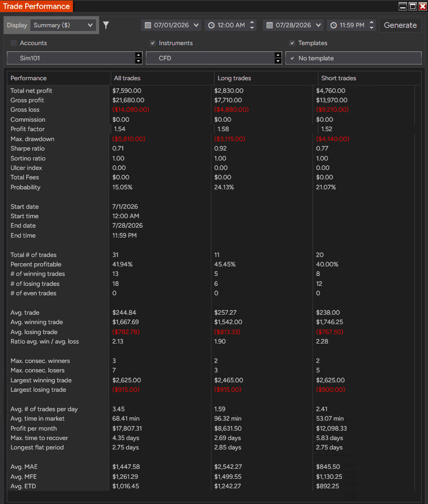Open the Display Summary ($) dropdown
This screenshot has width=428, height=504.
click(x=63, y=25)
